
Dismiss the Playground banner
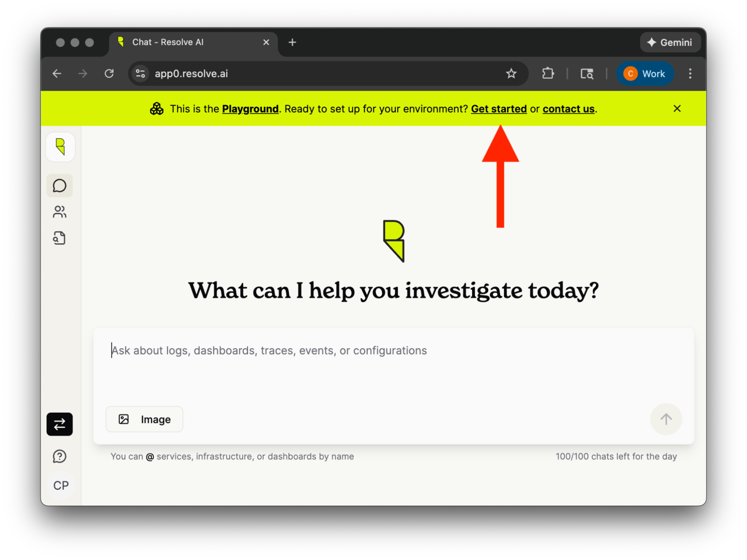point(677,108)
